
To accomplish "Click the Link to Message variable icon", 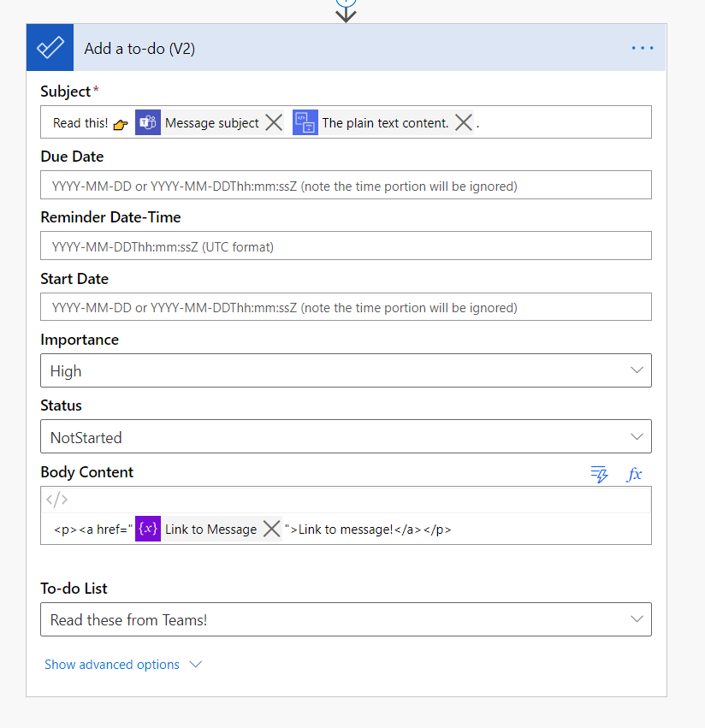I will click(x=148, y=529).
